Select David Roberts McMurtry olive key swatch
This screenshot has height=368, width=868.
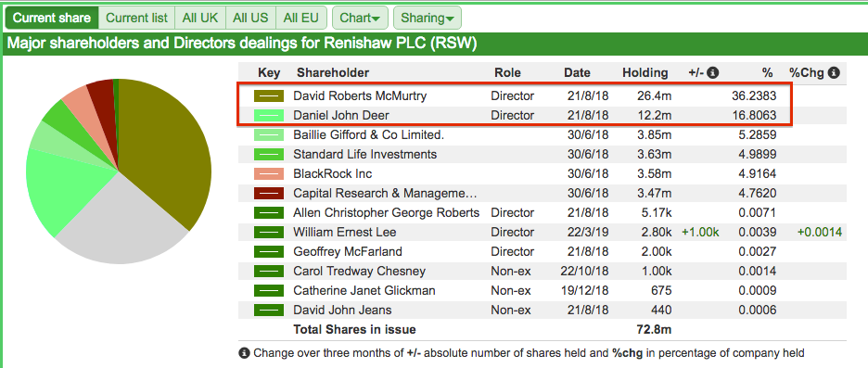click(x=269, y=96)
